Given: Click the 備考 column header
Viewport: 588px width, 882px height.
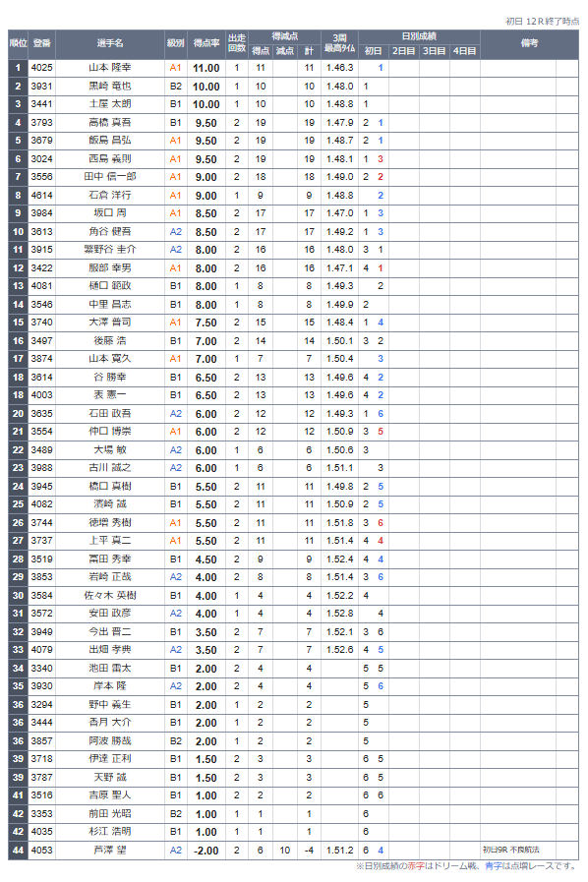Looking at the screenshot, I should point(529,43).
